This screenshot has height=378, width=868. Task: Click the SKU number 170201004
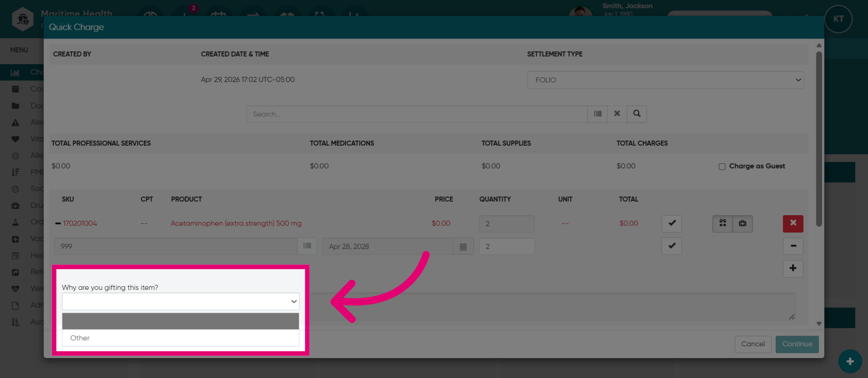coord(80,223)
